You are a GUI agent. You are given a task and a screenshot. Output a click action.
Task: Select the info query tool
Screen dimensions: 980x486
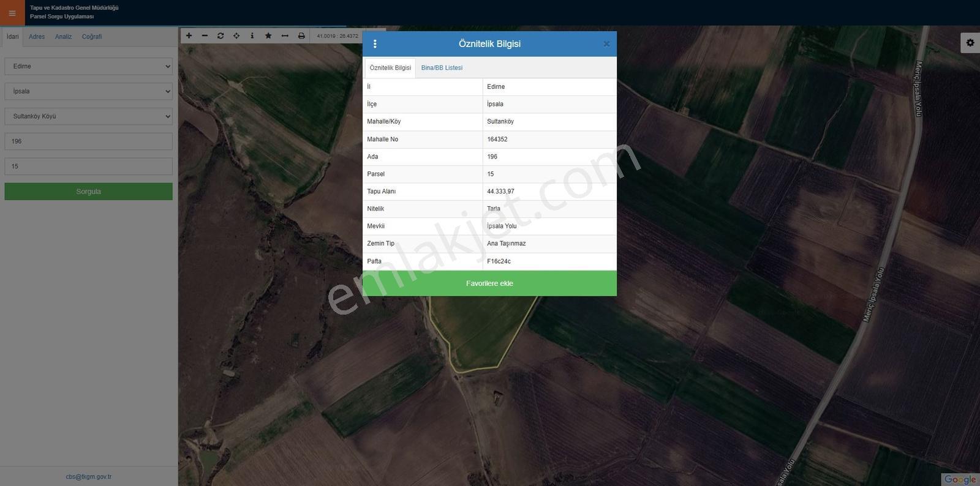pos(252,36)
